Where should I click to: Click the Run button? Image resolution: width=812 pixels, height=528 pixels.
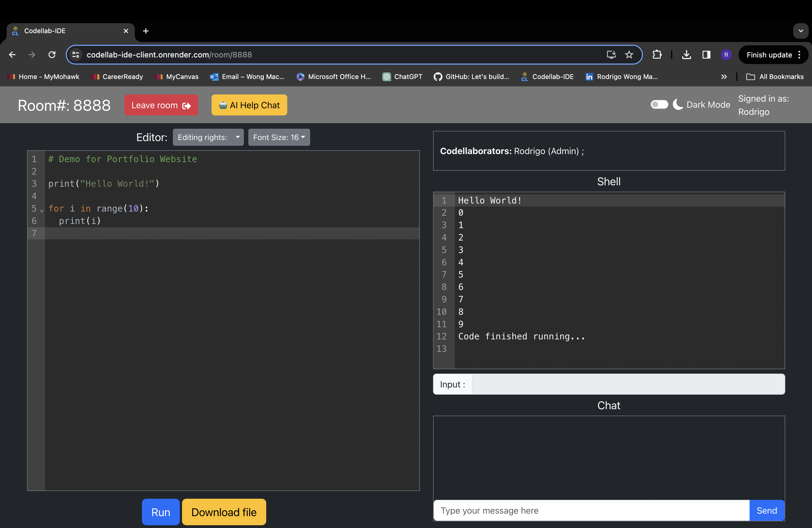pos(160,512)
